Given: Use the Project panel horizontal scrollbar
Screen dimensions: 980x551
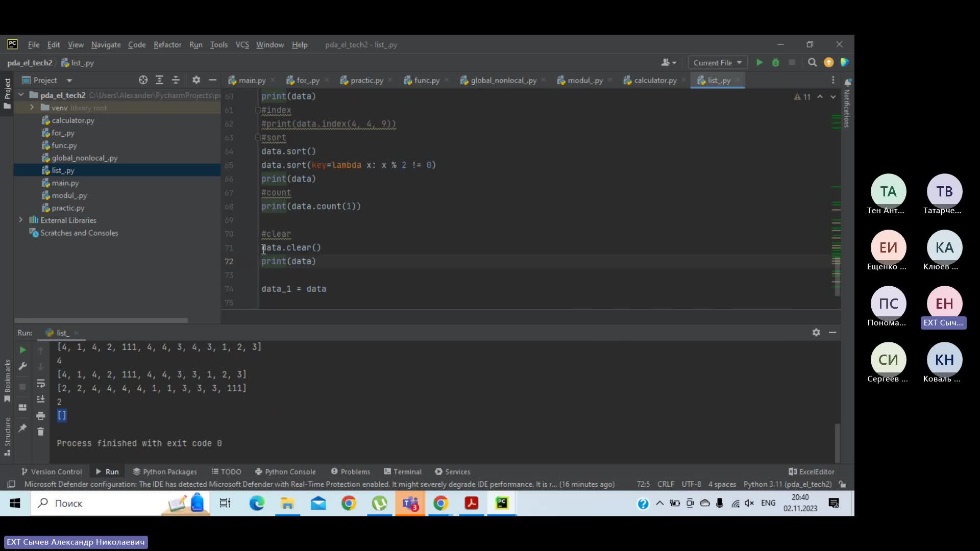Looking at the screenshot, I should (101, 320).
